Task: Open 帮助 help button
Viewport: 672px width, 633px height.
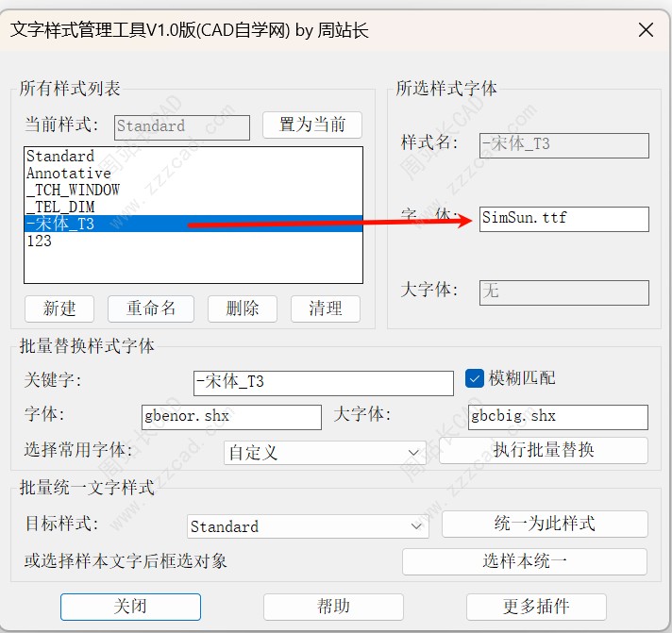Action: click(333, 607)
